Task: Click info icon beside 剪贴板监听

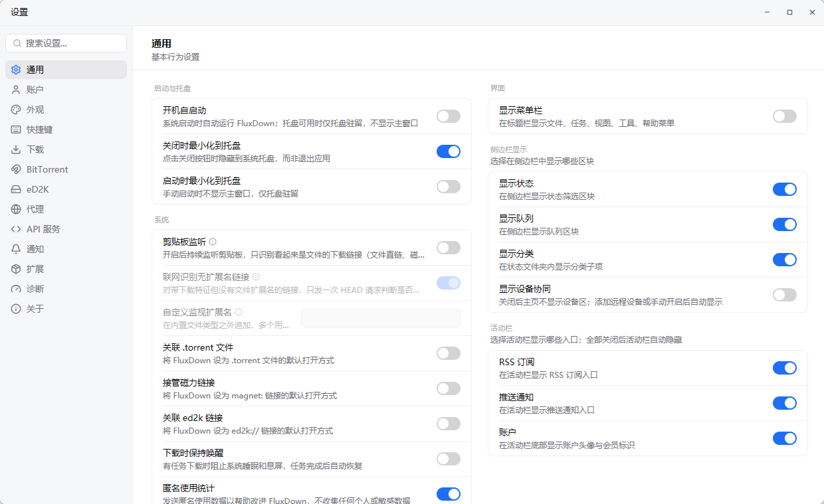Action: (x=213, y=242)
